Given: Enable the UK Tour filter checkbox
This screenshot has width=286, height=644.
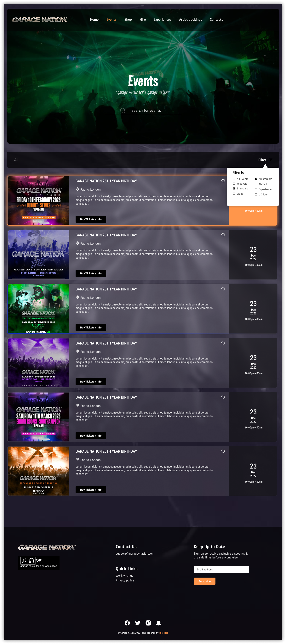Looking at the screenshot, I should (x=256, y=194).
